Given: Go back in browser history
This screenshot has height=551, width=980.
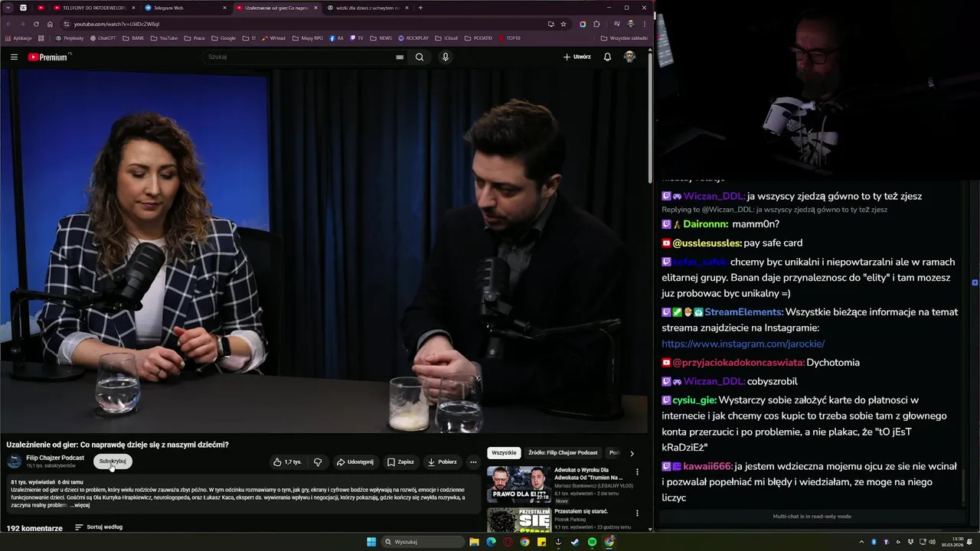Looking at the screenshot, I should click(x=9, y=24).
